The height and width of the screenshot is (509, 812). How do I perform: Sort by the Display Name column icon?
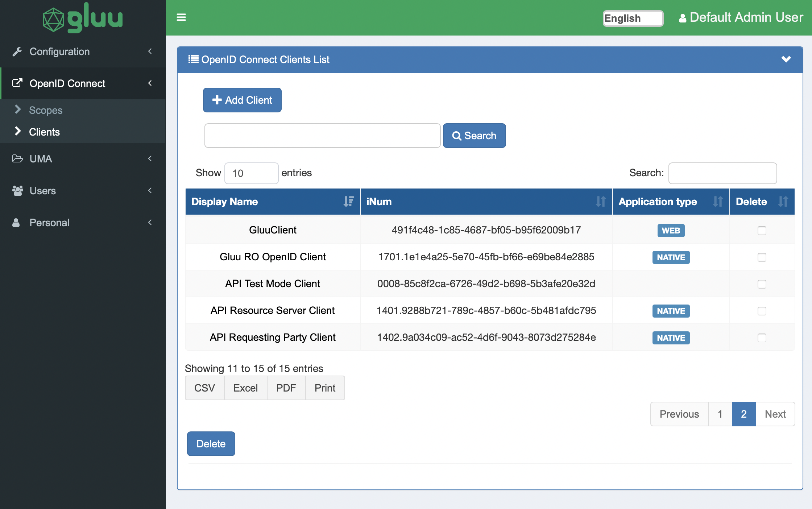pos(348,202)
